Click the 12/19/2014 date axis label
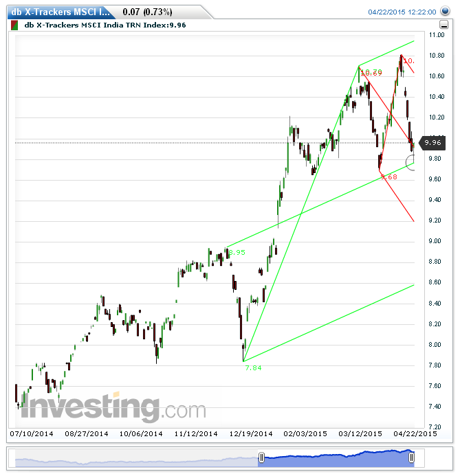460x476 pixels. pos(251,434)
